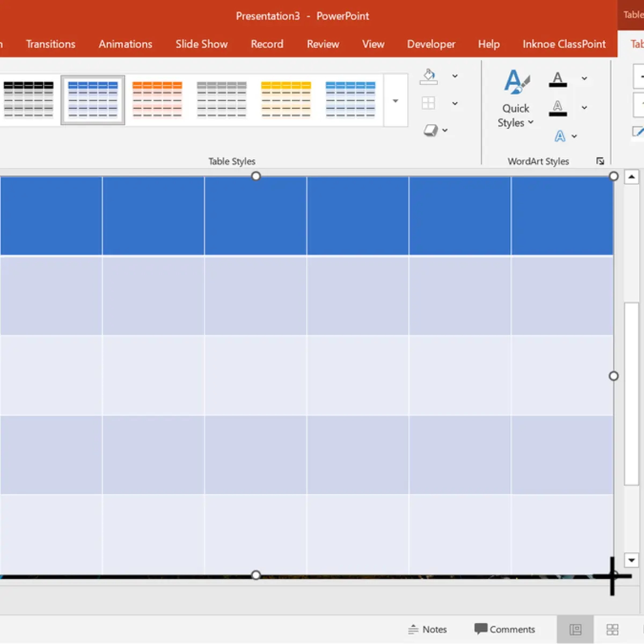Open the Notes pane
This screenshot has width=644, height=644.
pyautogui.click(x=428, y=630)
